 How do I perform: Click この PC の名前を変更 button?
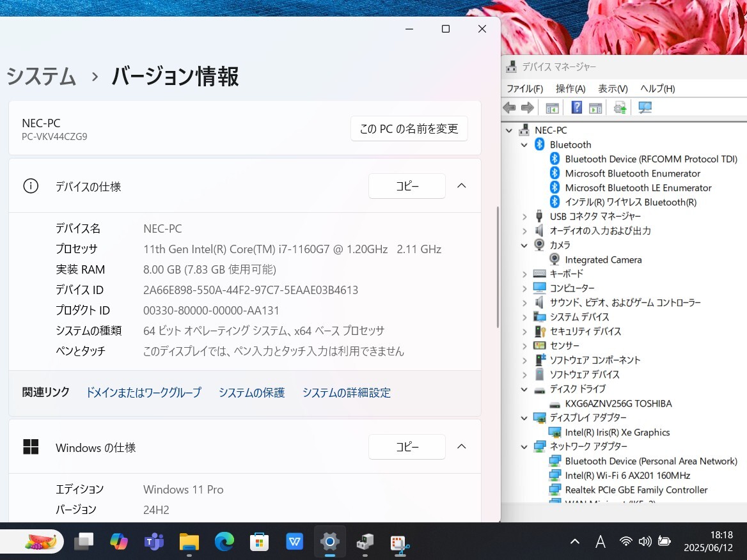409,128
